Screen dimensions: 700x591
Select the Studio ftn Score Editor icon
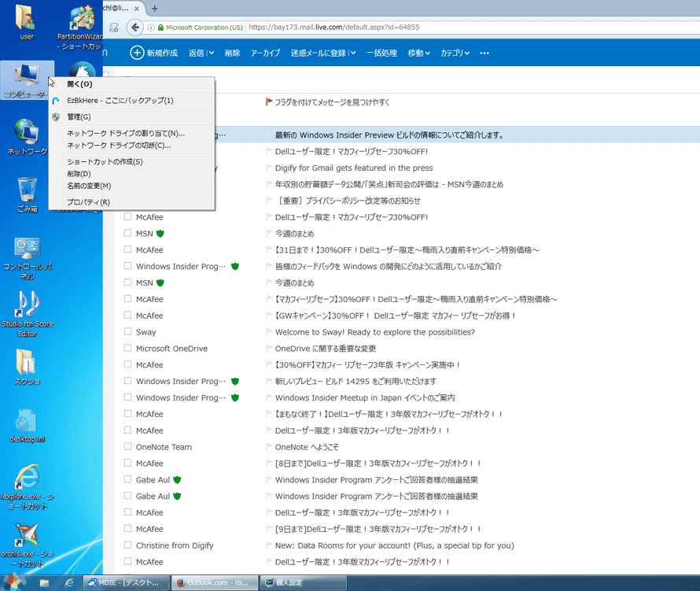[x=28, y=315]
